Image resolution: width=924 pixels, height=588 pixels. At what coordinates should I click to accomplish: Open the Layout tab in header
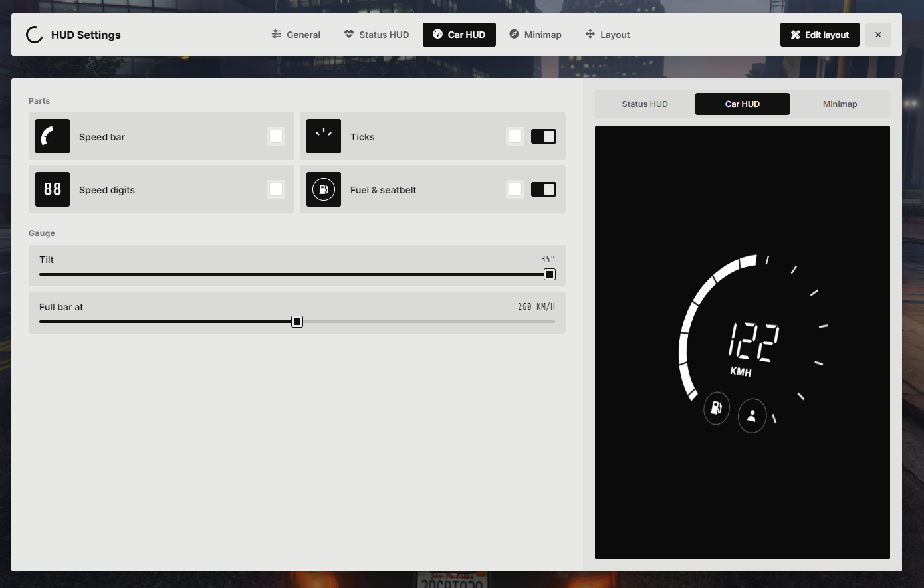(608, 35)
